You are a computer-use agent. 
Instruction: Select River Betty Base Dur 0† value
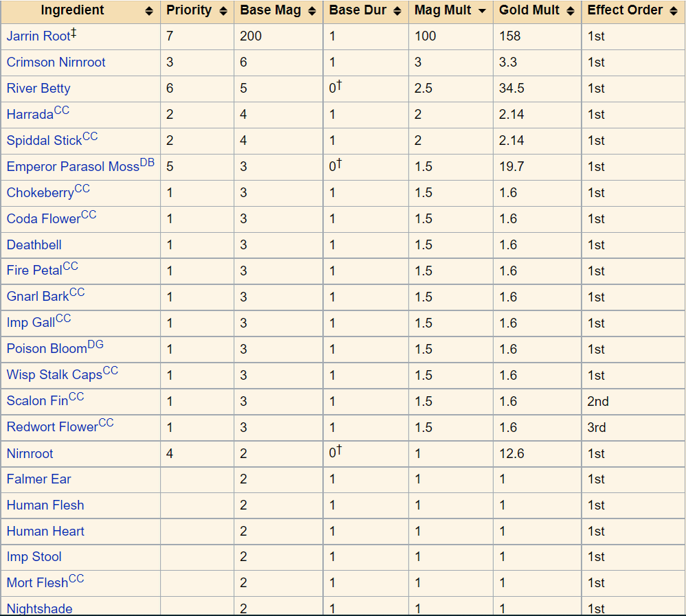click(335, 87)
